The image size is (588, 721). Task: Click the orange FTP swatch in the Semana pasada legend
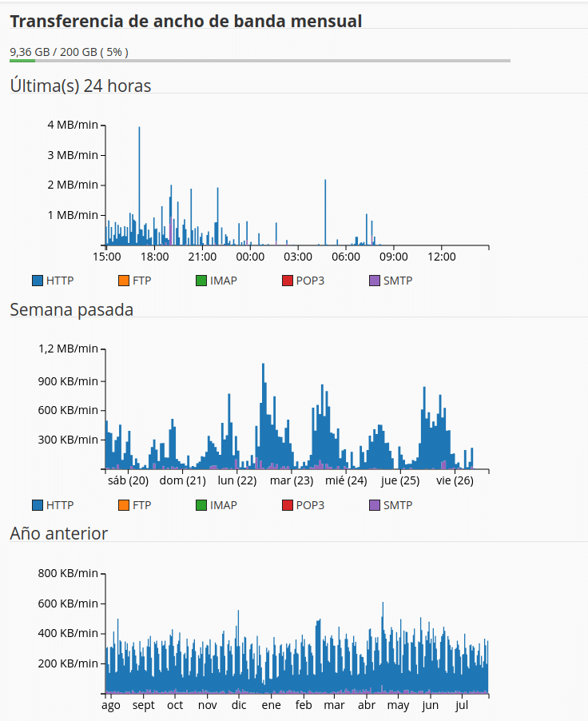(124, 505)
